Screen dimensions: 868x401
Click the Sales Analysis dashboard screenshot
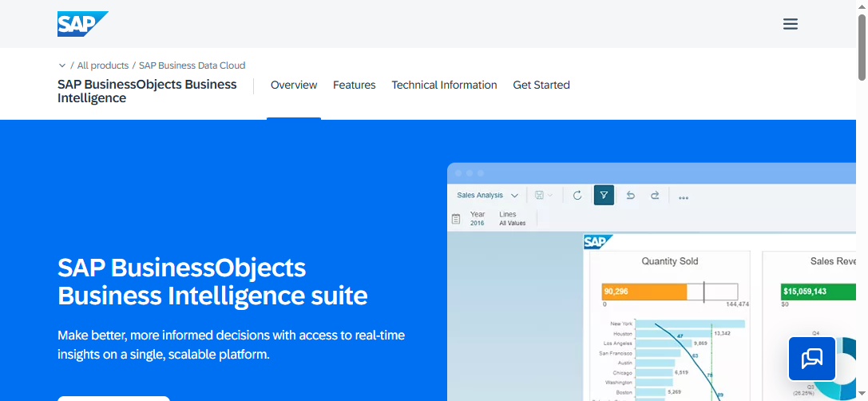pos(652,282)
